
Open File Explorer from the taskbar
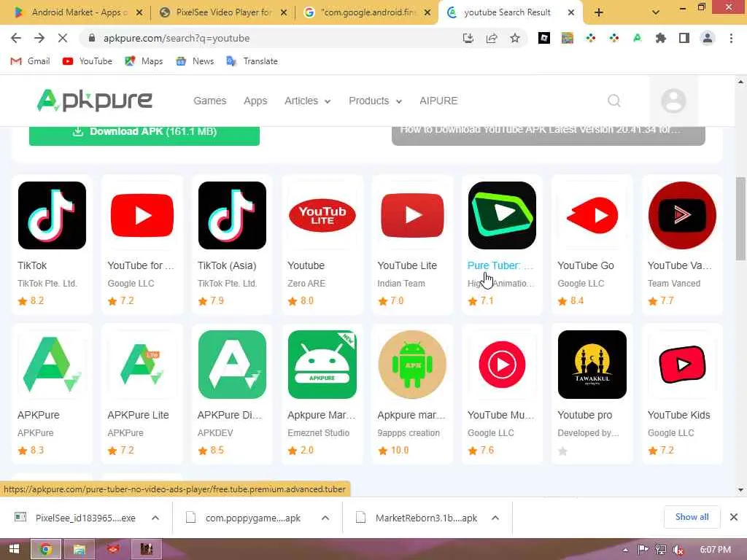point(79,550)
